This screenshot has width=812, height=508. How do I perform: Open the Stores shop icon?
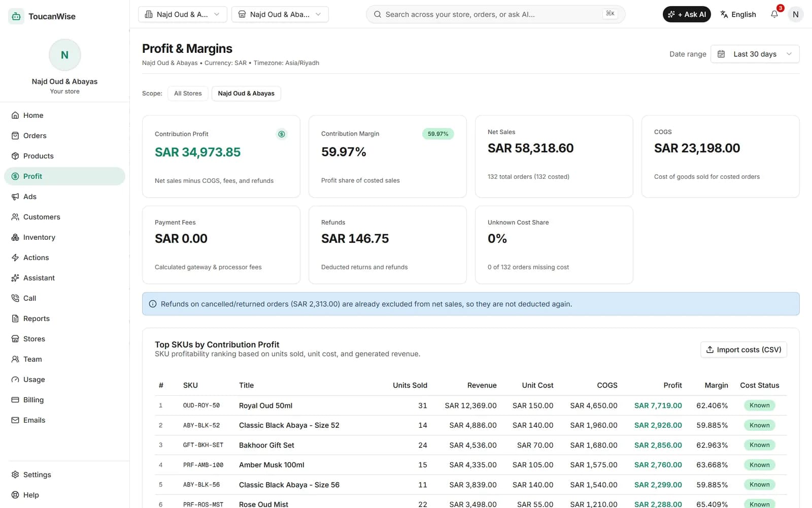pyautogui.click(x=15, y=339)
